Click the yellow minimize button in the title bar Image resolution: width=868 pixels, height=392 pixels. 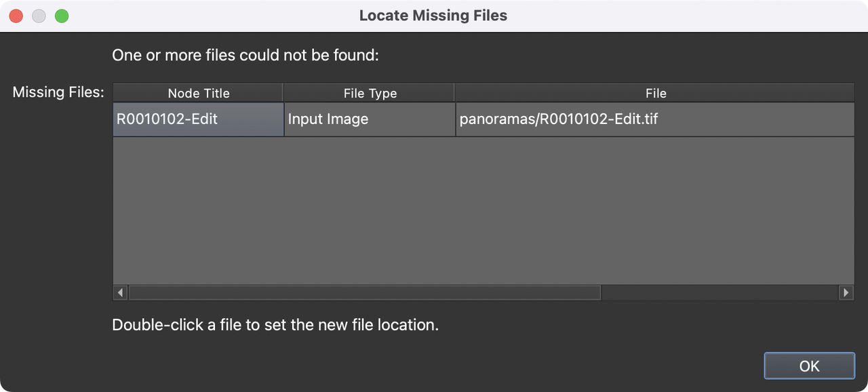tap(39, 15)
